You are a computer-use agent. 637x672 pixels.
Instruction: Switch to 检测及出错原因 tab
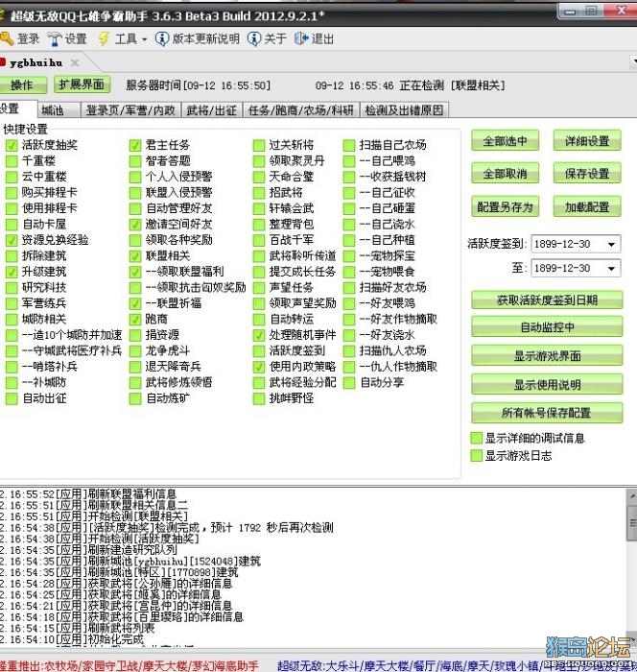(x=405, y=110)
